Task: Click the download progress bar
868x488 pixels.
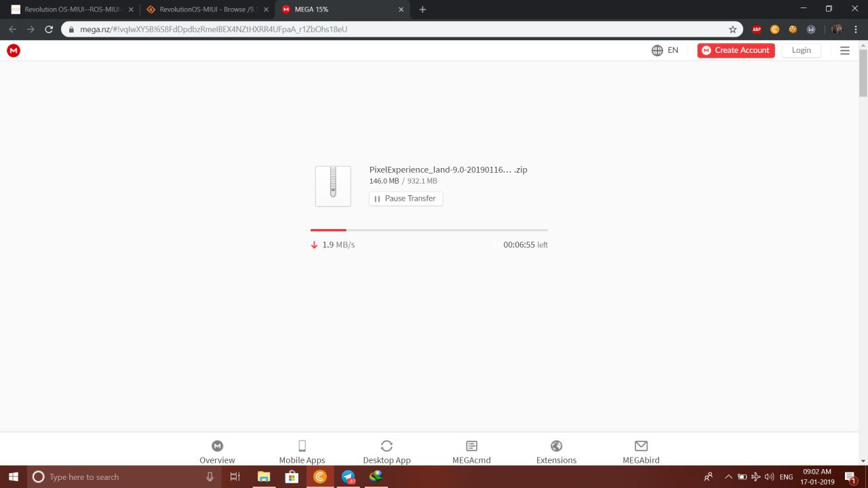Action: click(429, 230)
